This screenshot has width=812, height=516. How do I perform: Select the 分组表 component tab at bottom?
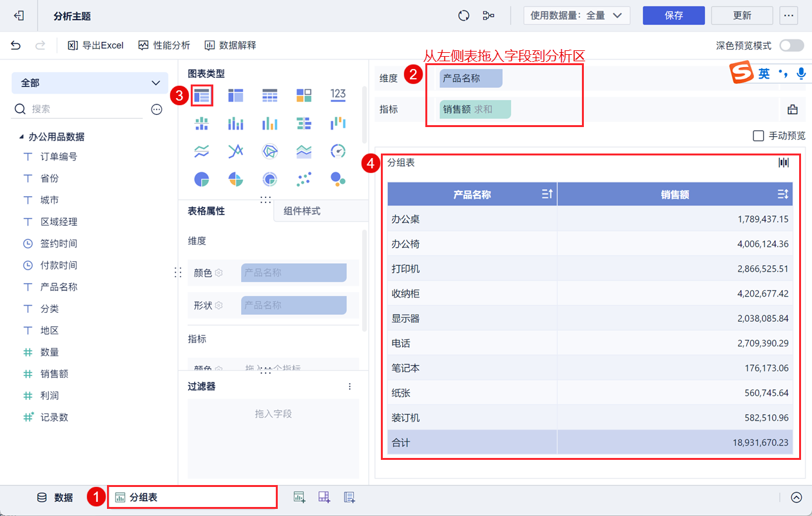pos(193,497)
